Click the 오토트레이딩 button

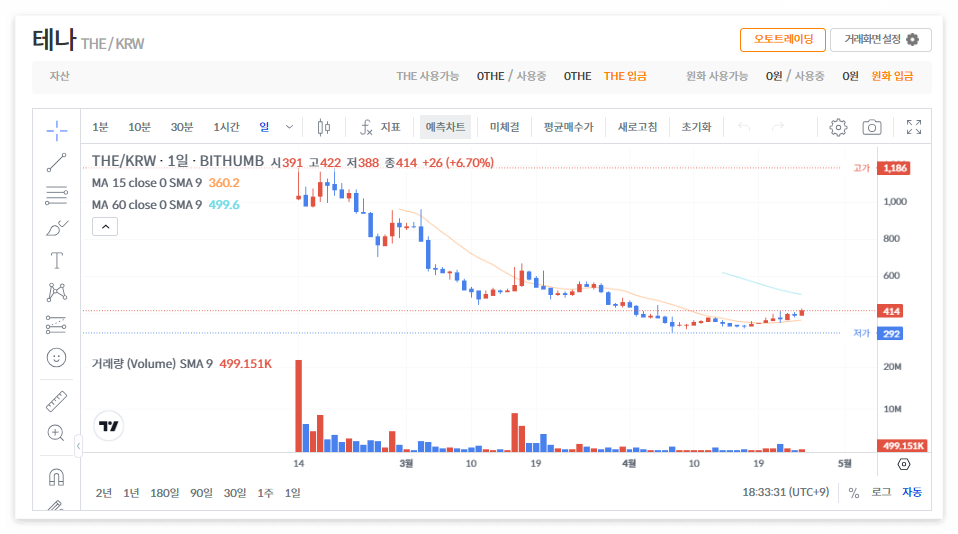click(x=783, y=40)
